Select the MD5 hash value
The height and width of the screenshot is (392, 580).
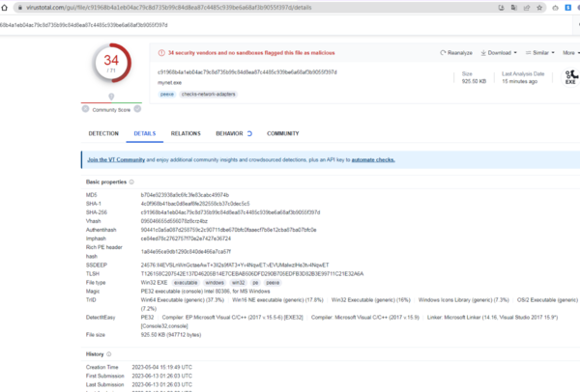[x=185, y=195]
